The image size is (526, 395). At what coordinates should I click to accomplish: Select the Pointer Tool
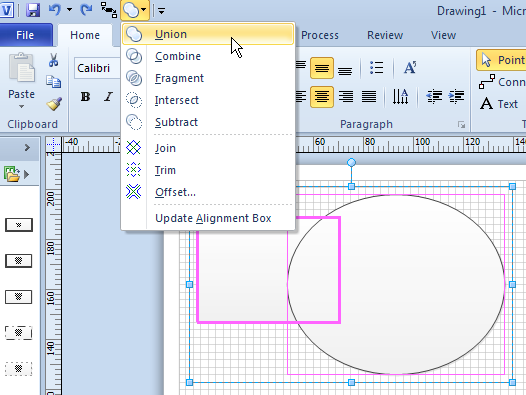501,60
